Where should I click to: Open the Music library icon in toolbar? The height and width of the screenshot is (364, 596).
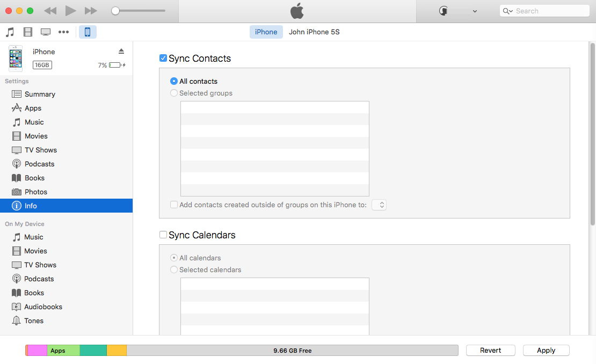tap(10, 32)
